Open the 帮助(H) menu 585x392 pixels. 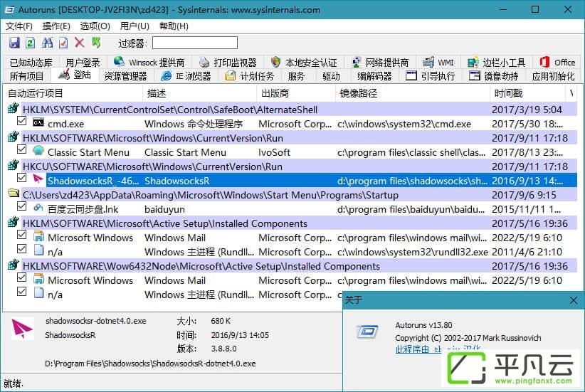pyautogui.click(x=174, y=26)
